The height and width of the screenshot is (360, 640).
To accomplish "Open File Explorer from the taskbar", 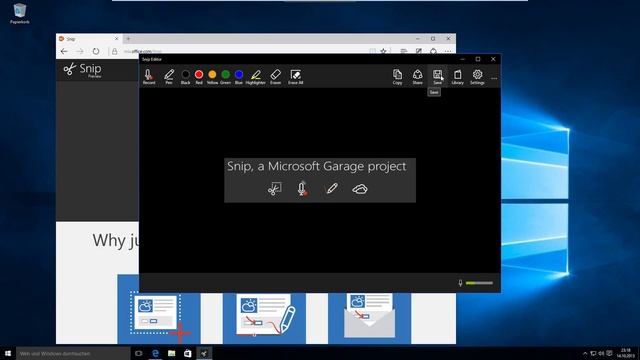I will (171, 353).
